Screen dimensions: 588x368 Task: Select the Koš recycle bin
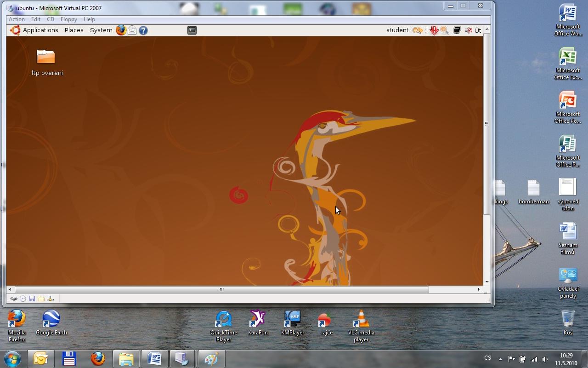pos(568,322)
